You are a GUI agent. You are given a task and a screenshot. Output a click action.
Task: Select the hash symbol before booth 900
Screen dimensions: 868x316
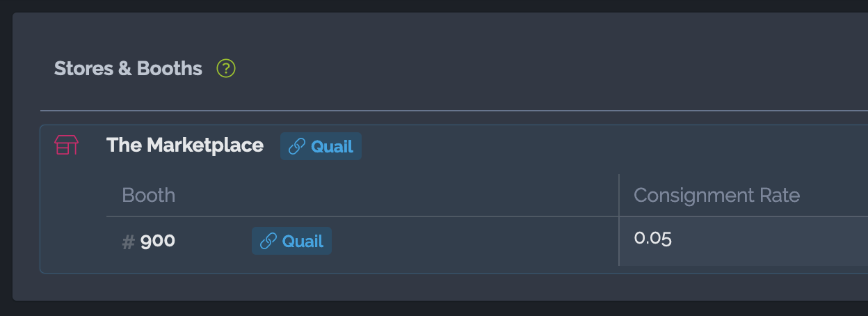pos(128,242)
